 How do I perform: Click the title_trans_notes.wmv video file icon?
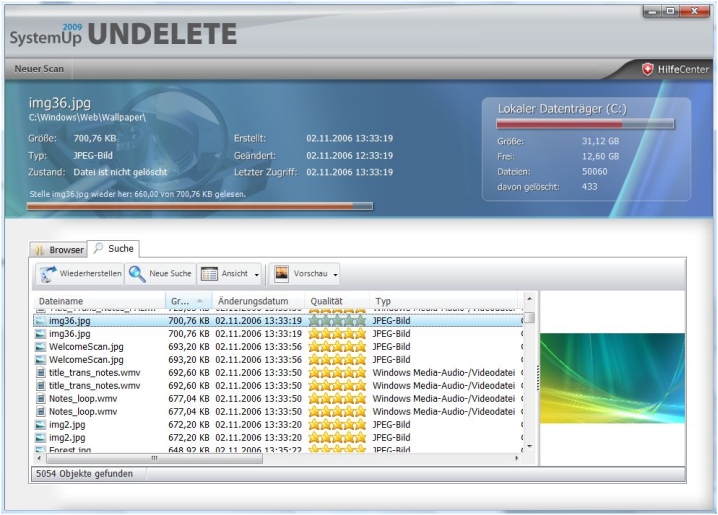pyautogui.click(x=41, y=372)
